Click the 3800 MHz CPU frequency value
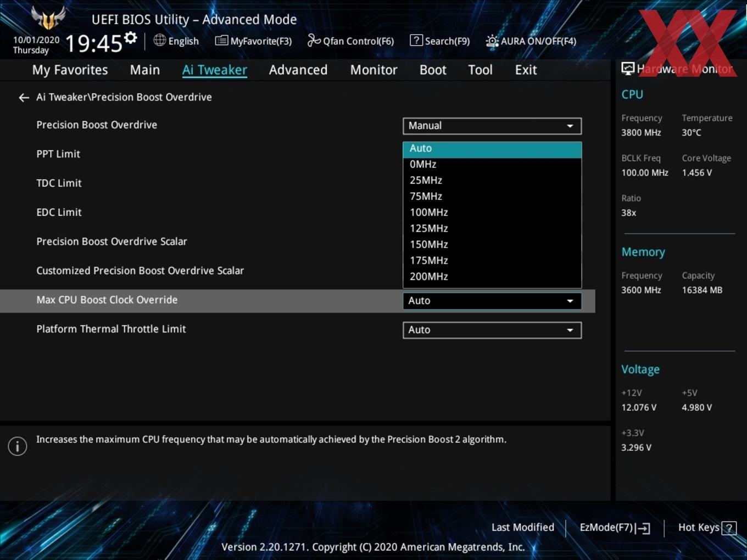Image resolution: width=747 pixels, height=560 pixels. click(x=641, y=133)
